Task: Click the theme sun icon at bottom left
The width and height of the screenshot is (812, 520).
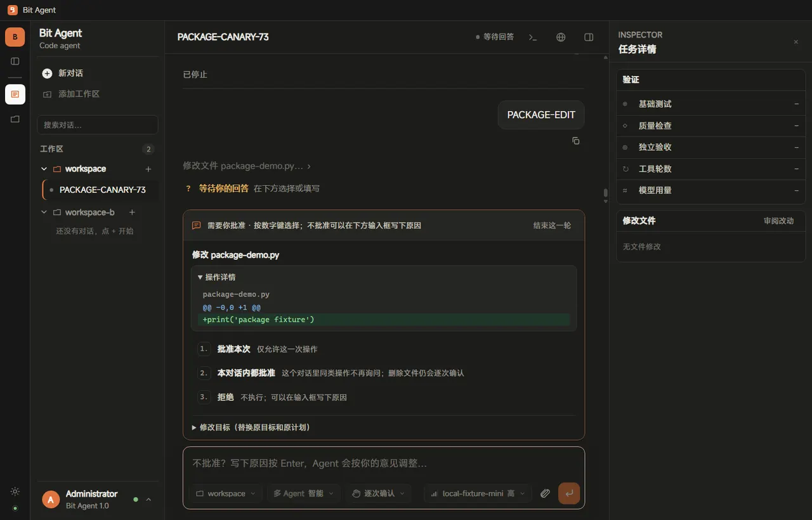Action: tap(15, 491)
